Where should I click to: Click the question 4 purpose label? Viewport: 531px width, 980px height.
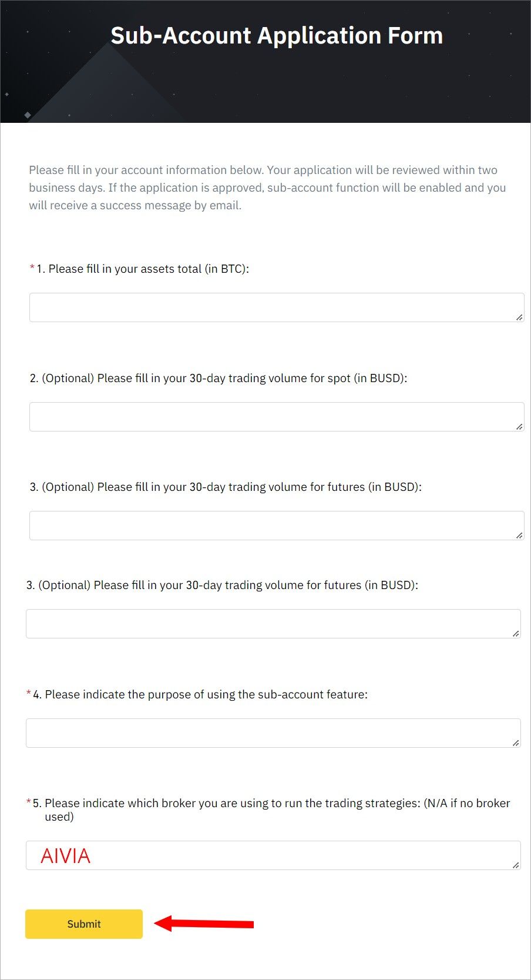200,694
